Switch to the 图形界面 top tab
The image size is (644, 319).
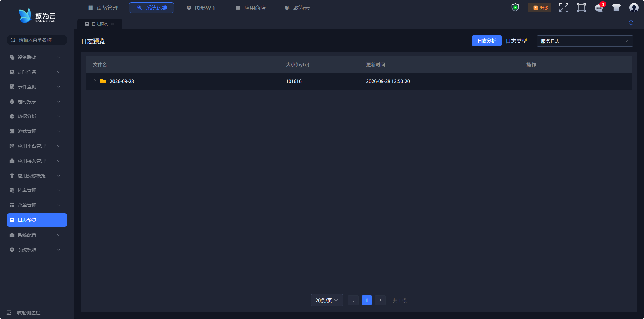coord(201,8)
